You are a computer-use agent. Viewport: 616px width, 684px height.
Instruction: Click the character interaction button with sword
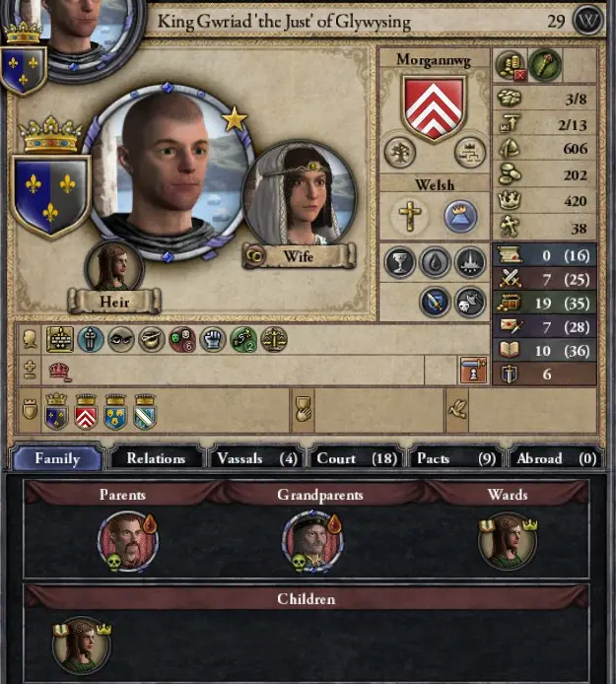coord(473,371)
